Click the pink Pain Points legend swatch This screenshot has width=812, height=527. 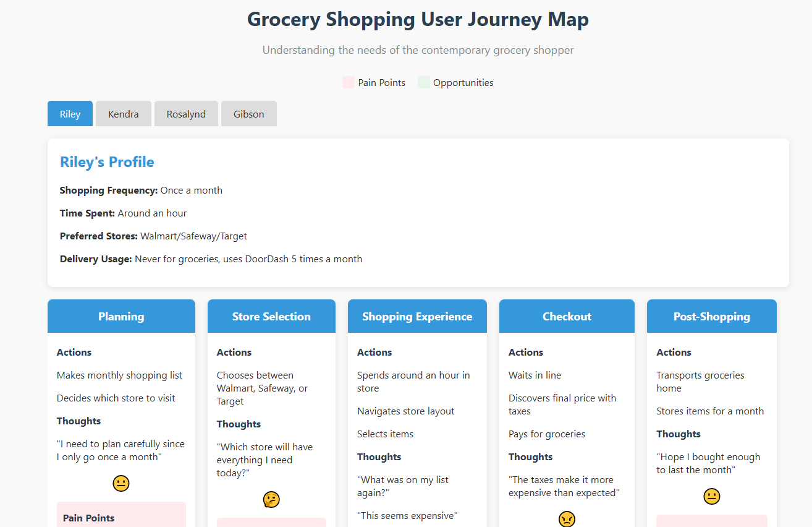(x=349, y=82)
